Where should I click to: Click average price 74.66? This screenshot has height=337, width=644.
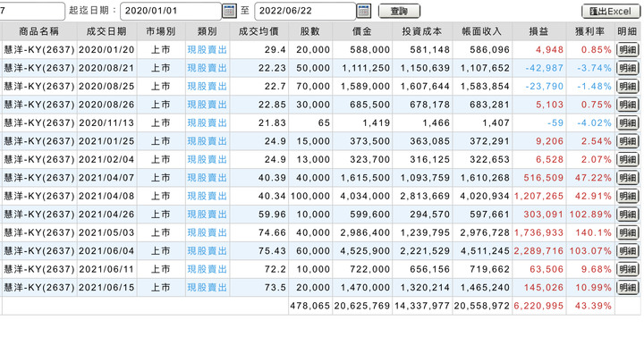click(x=272, y=232)
